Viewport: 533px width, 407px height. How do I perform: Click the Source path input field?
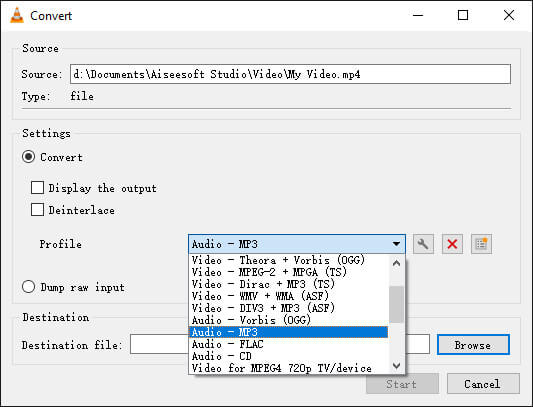pyautogui.click(x=290, y=74)
